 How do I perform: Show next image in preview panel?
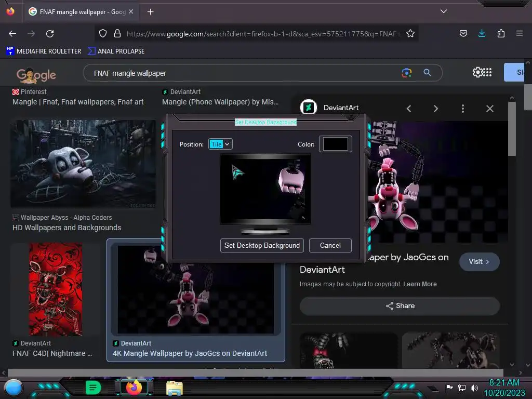436,109
